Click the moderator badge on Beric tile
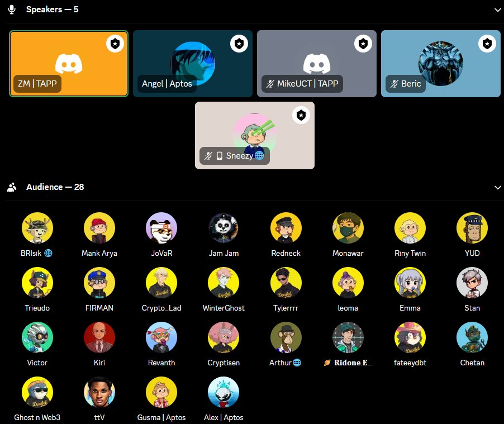The height and width of the screenshot is (424, 504). [x=487, y=44]
